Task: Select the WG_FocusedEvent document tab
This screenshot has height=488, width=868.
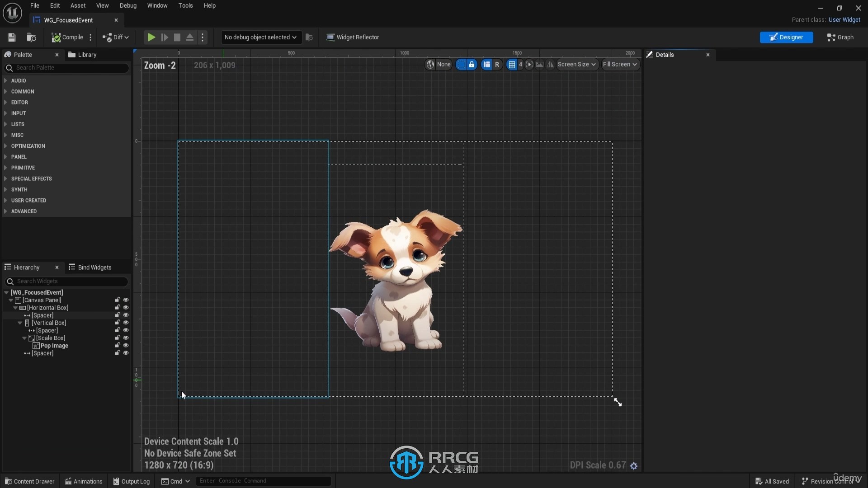Action: click(69, 20)
